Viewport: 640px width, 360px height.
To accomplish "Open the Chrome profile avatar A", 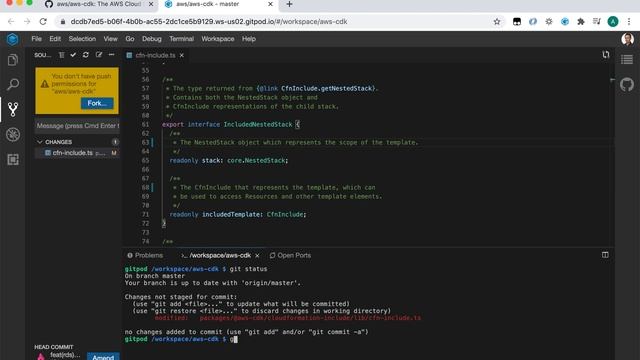I will click(613, 22).
